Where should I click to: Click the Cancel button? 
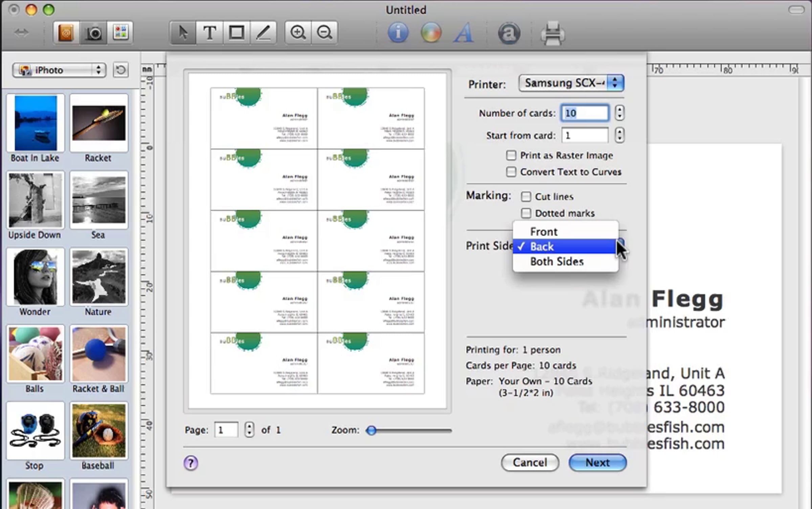(x=530, y=463)
